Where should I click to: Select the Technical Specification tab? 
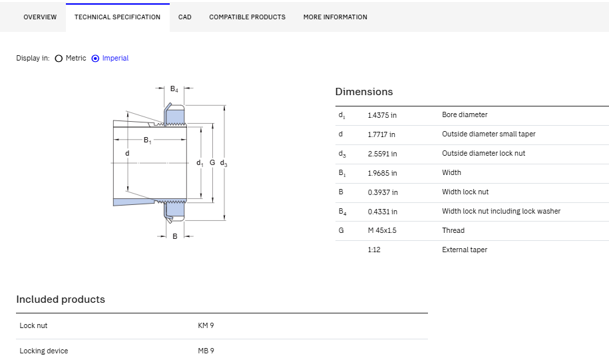point(117,17)
